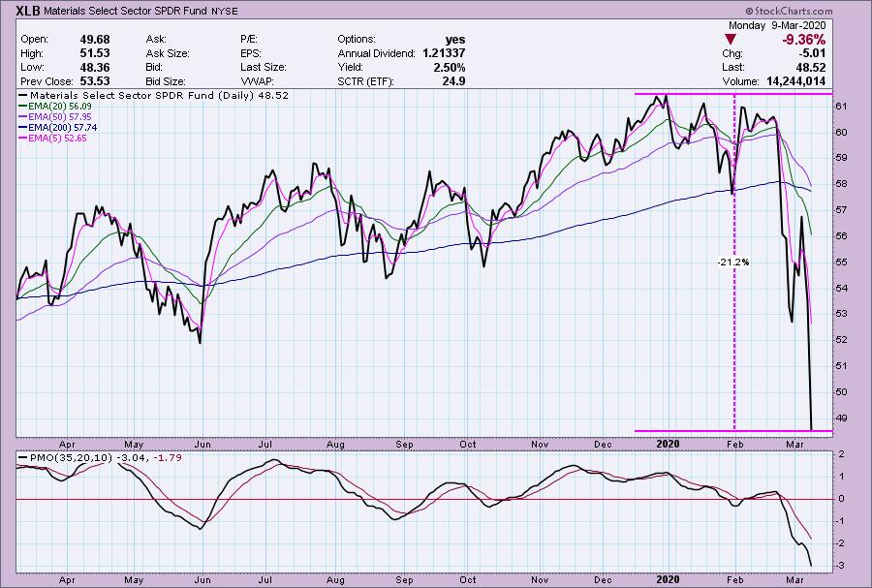Click the High value 51.53
This screenshot has height=588, width=872.
coord(95,53)
